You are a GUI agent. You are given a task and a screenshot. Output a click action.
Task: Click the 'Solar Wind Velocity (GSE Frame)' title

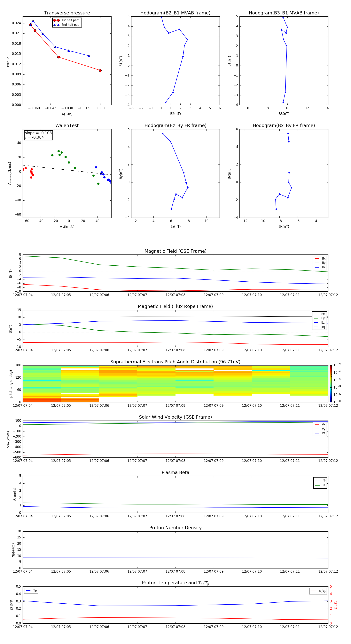click(175, 417)
